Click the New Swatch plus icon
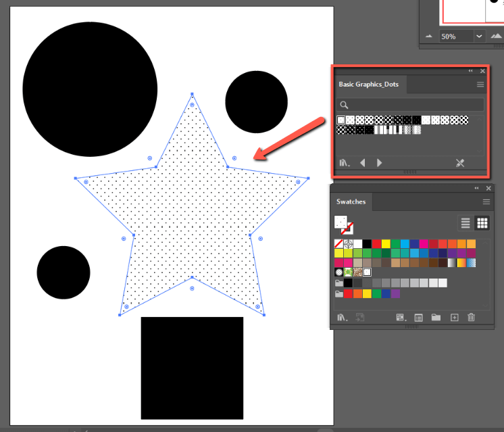This screenshot has width=504, height=432. pyautogui.click(x=454, y=318)
